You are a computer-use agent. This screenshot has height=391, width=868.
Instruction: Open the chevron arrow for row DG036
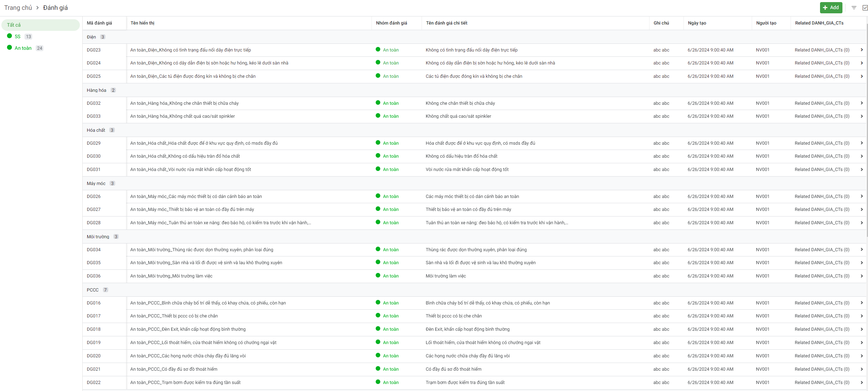(x=862, y=276)
